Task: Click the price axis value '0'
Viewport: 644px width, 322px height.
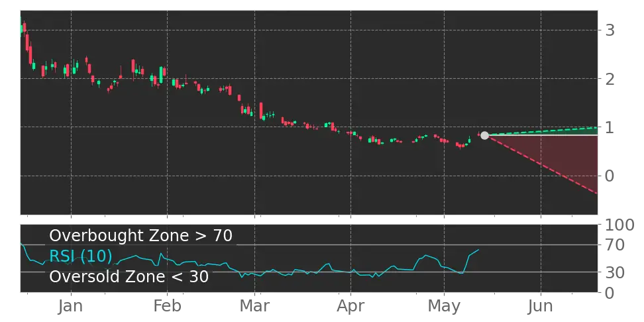Action: (610, 176)
